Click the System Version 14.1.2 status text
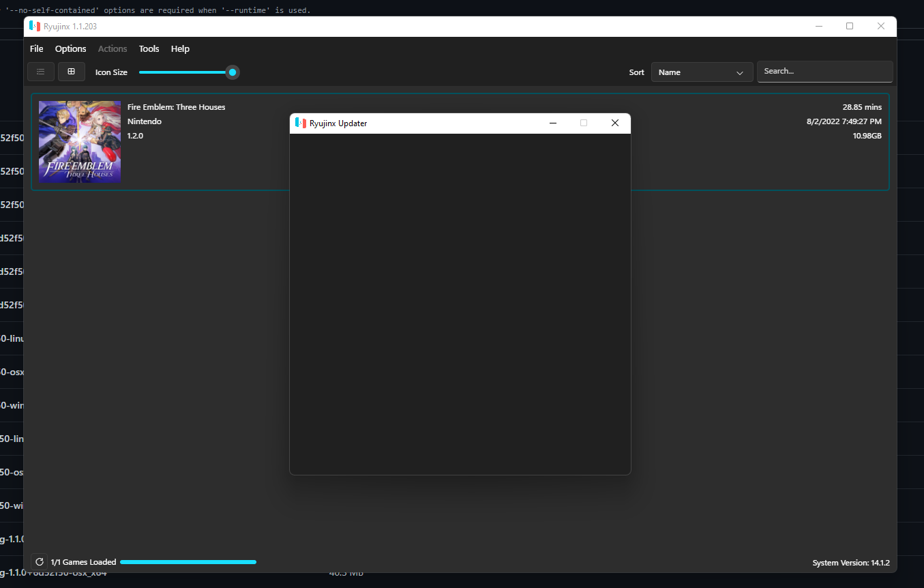The image size is (924, 588). pos(851,563)
